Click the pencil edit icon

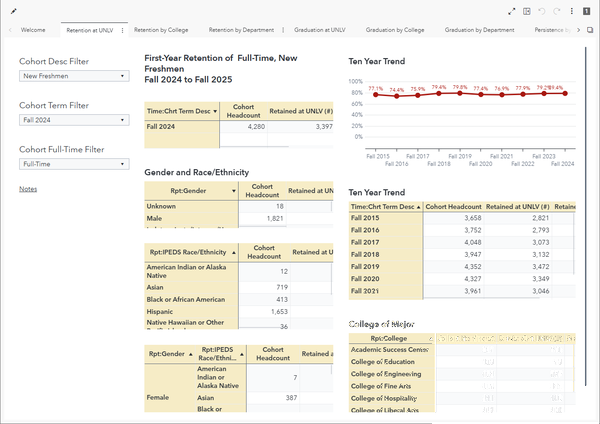14,11
